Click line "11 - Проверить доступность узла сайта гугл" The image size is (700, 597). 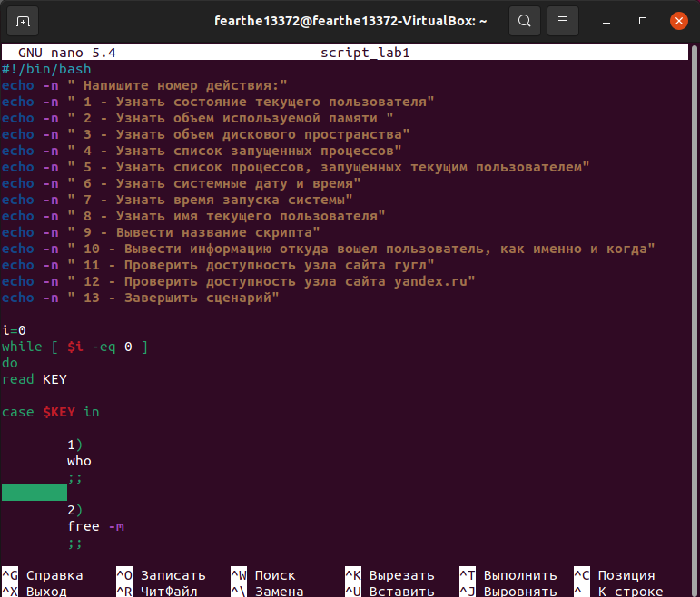pos(218,265)
